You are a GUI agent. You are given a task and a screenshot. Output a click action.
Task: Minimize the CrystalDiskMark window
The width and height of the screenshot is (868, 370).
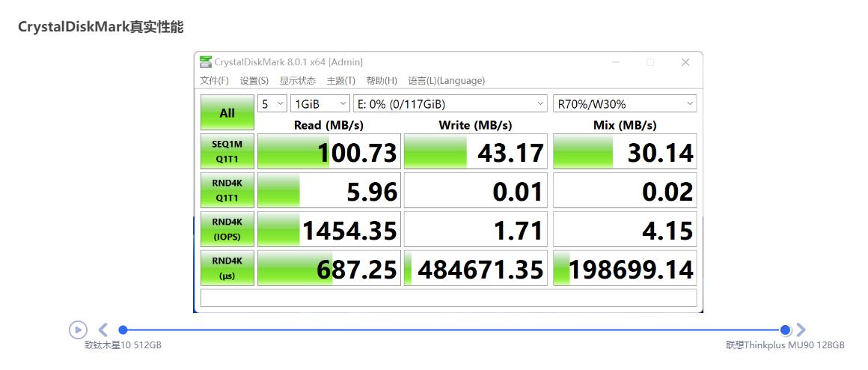point(616,63)
